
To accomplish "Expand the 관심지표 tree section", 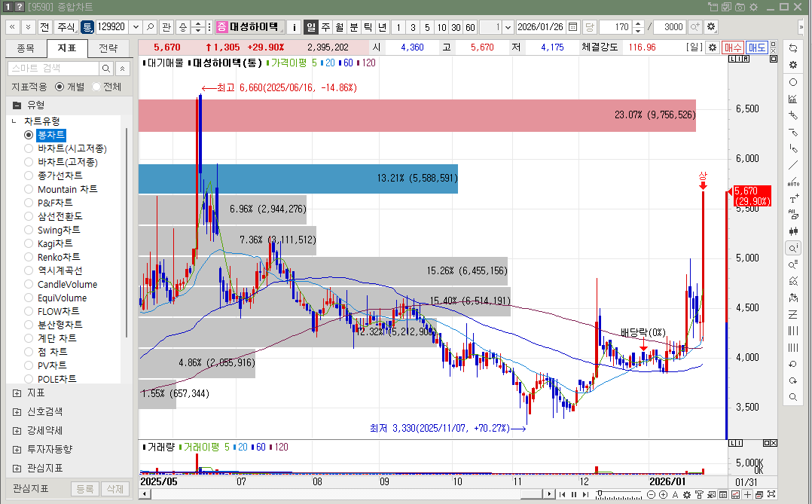I will coord(17,469).
